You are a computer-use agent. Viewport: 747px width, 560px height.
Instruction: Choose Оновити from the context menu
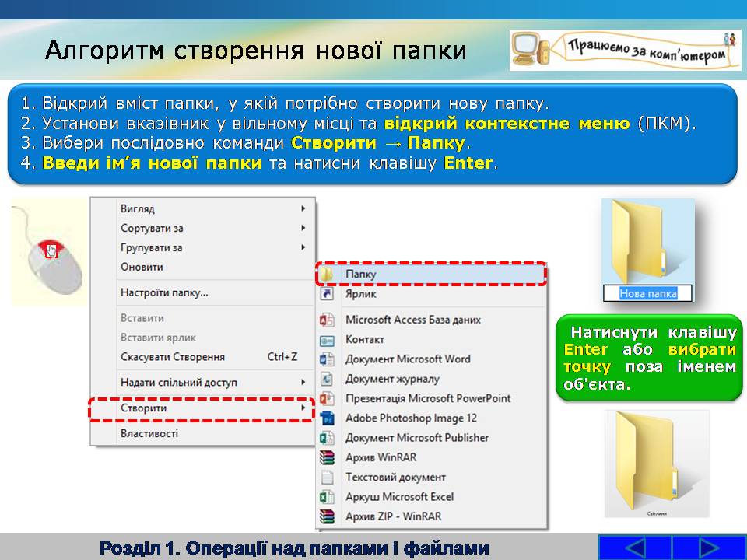click(x=142, y=267)
